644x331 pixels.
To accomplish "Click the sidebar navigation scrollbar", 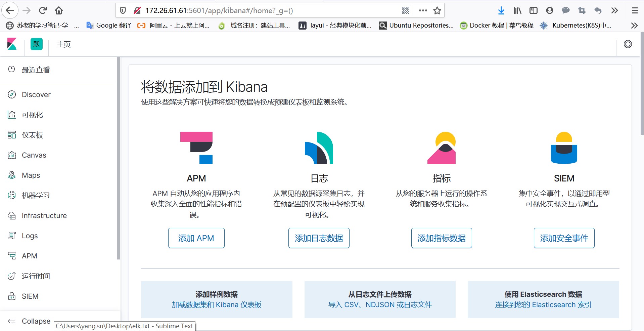I will tap(118, 158).
